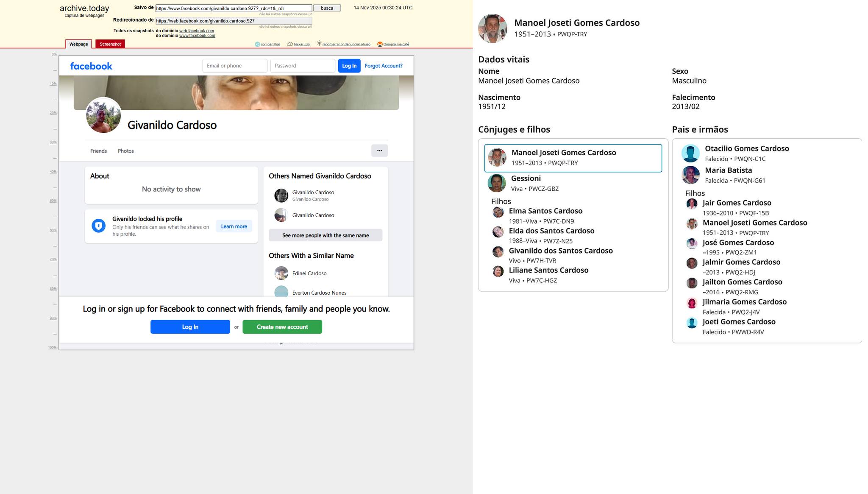Screen dimensions: 868x494
Task: Open the web.facebook.com domain snapshots link
Action: 196,31
